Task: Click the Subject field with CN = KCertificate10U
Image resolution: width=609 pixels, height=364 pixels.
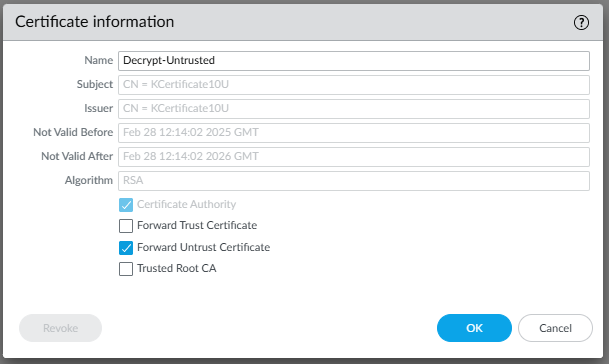Action: pyautogui.click(x=354, y=85)
